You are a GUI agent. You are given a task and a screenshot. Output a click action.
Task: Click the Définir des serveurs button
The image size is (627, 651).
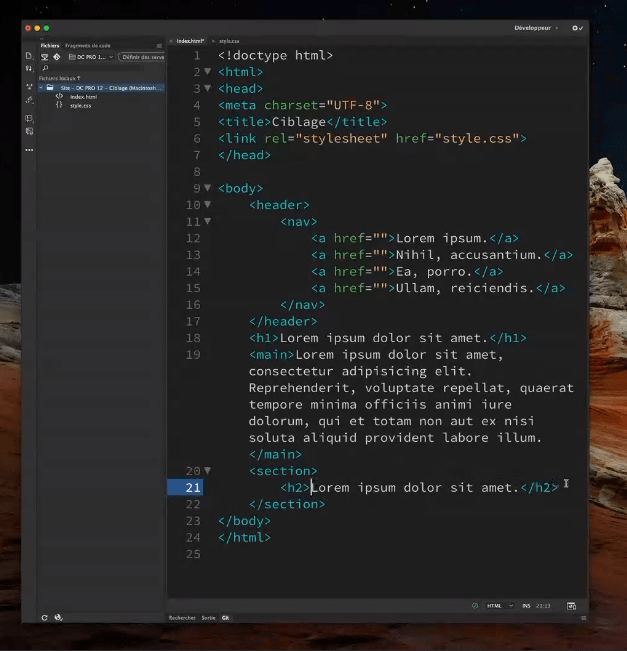(142, 57)
